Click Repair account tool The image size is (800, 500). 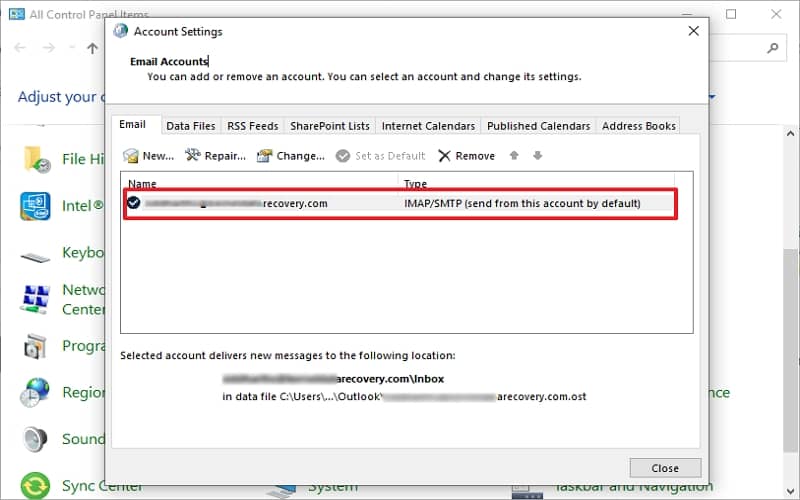click(215, 156)
